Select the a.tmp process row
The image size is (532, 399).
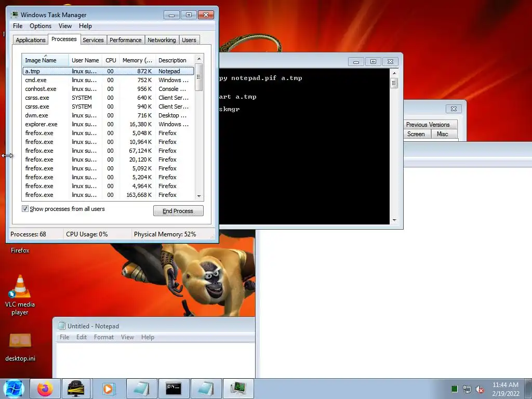point(108,71)
